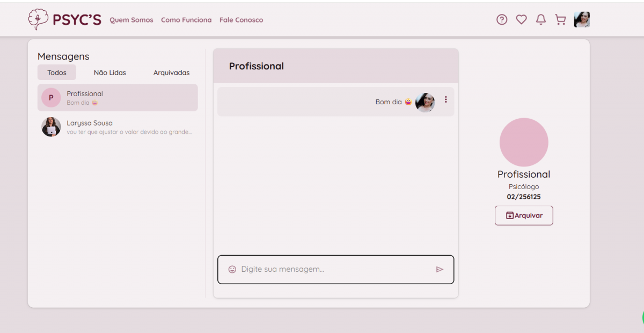Viewport: 644px width, 333px height.
Task: Select the Todos tab
Action: pyautogui.click(x=57, y=73)
